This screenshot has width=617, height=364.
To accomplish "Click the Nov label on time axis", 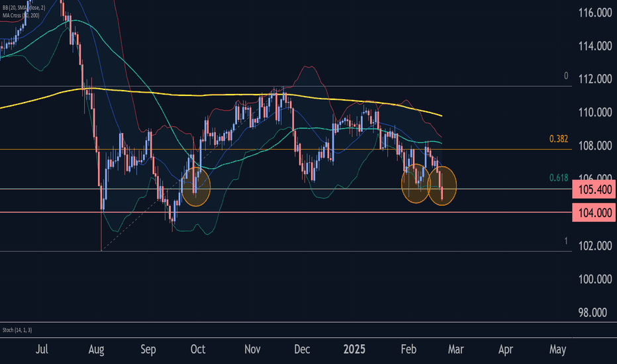I will tap(253, 349).
